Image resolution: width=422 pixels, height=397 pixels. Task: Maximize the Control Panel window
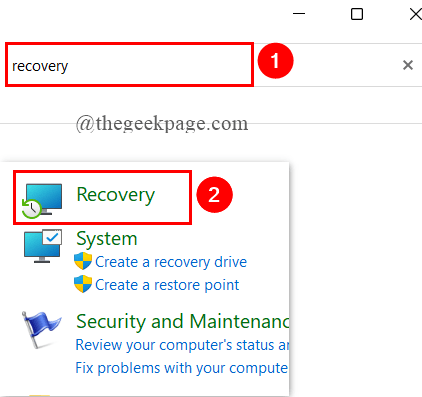[x=357, y=14]
